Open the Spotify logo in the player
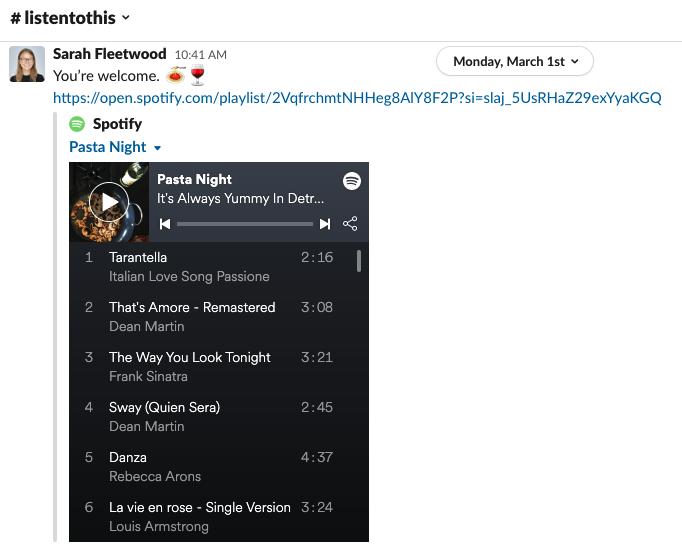The width and height of the screenshot is (682, 547). (x=352, y=181)
